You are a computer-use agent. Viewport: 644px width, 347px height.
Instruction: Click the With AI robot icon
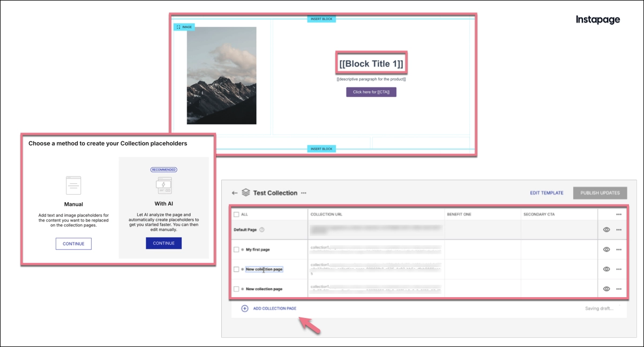[163, 185]
